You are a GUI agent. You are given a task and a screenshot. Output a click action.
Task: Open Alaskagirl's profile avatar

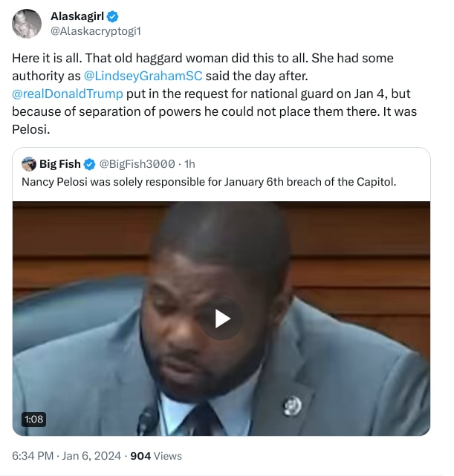(x=27, y=24)
